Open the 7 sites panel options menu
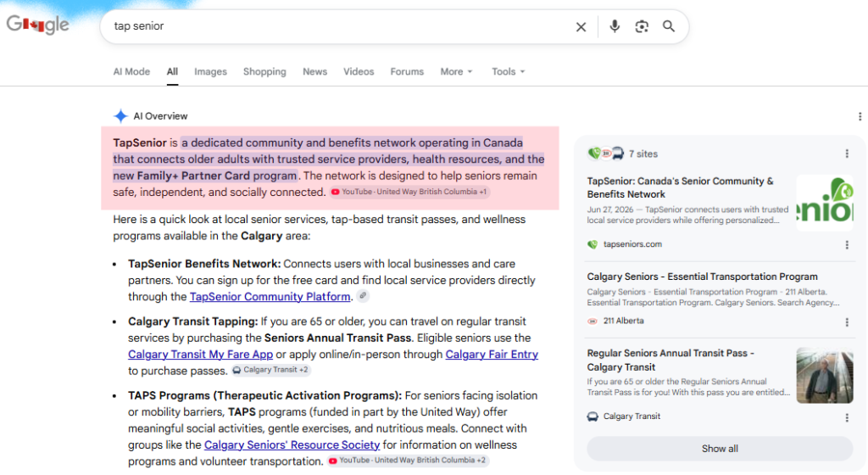 coord(847,154)
